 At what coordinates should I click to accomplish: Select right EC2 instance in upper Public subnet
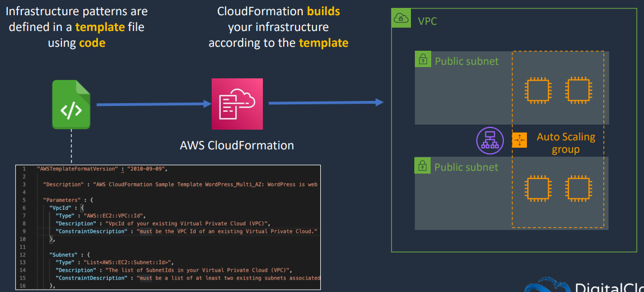coord(578,90)
